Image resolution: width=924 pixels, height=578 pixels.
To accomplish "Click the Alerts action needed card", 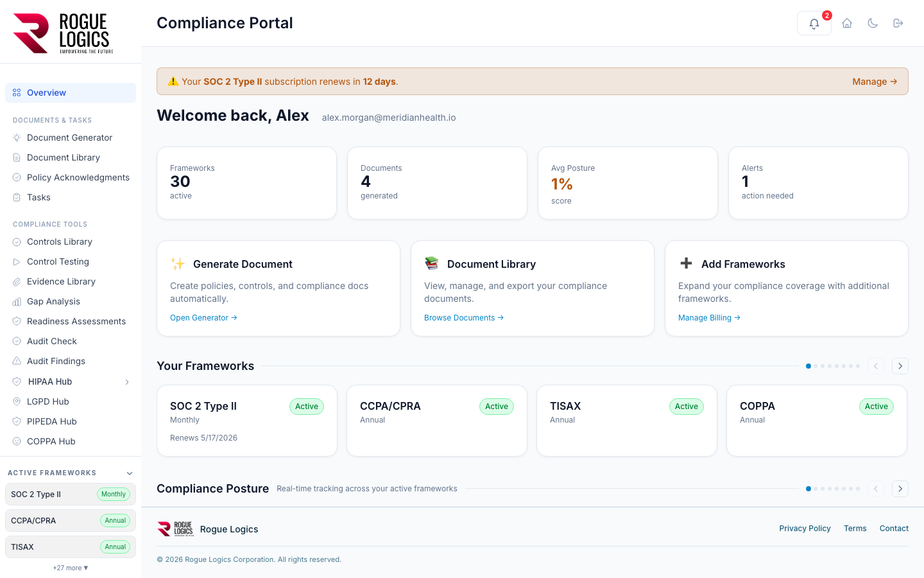I will (818, 183).
